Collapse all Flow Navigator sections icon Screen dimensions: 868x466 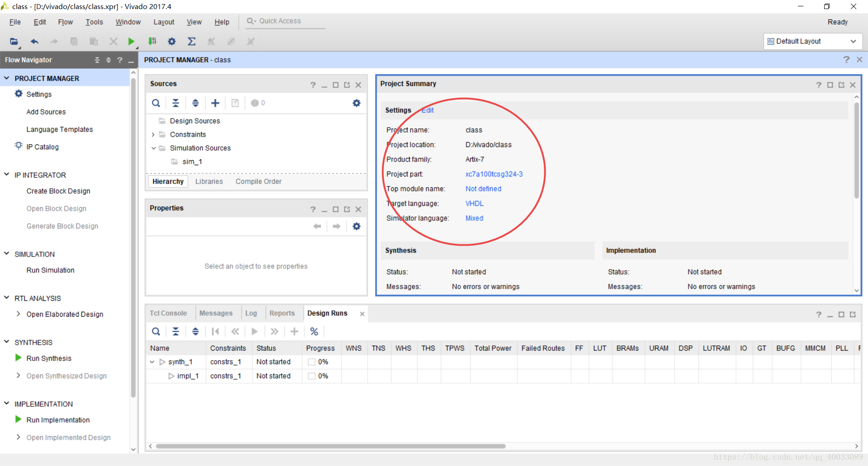(97, 60)
